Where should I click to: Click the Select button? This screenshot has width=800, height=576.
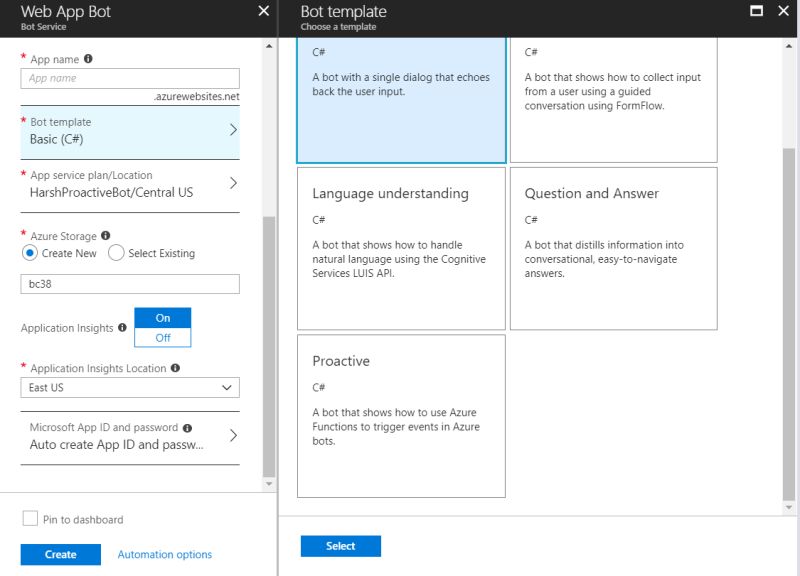[341, 546]
